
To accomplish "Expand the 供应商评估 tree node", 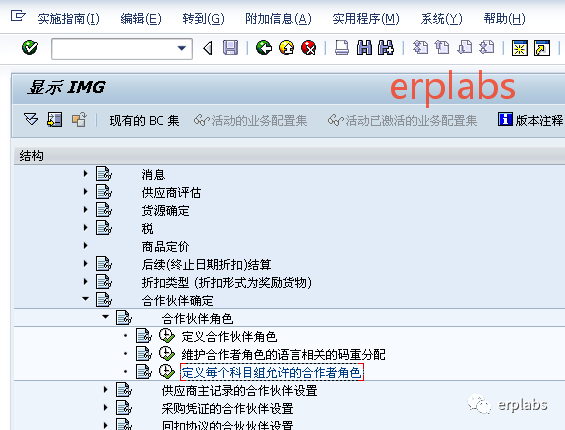I will point(85,191).
